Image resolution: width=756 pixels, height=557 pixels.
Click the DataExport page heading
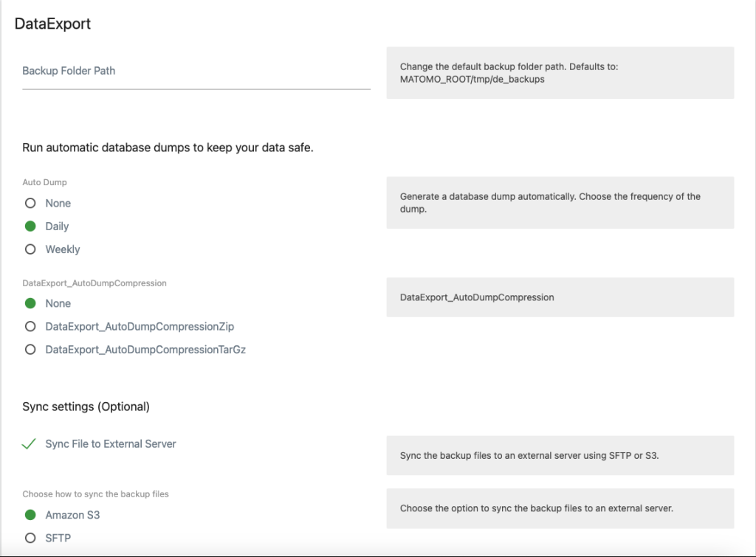click(x=53, y=24)
